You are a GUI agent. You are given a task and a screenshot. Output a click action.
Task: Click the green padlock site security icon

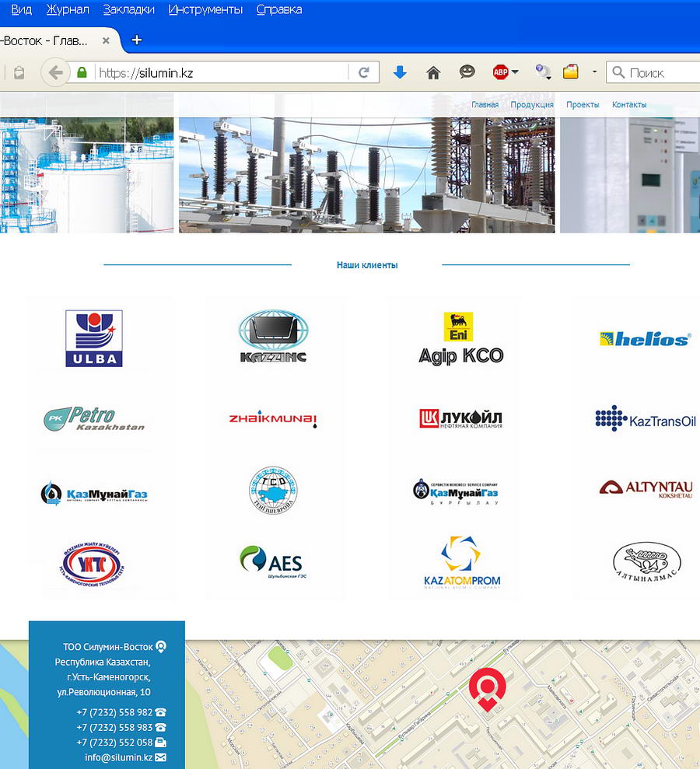[x=82, y=72]
